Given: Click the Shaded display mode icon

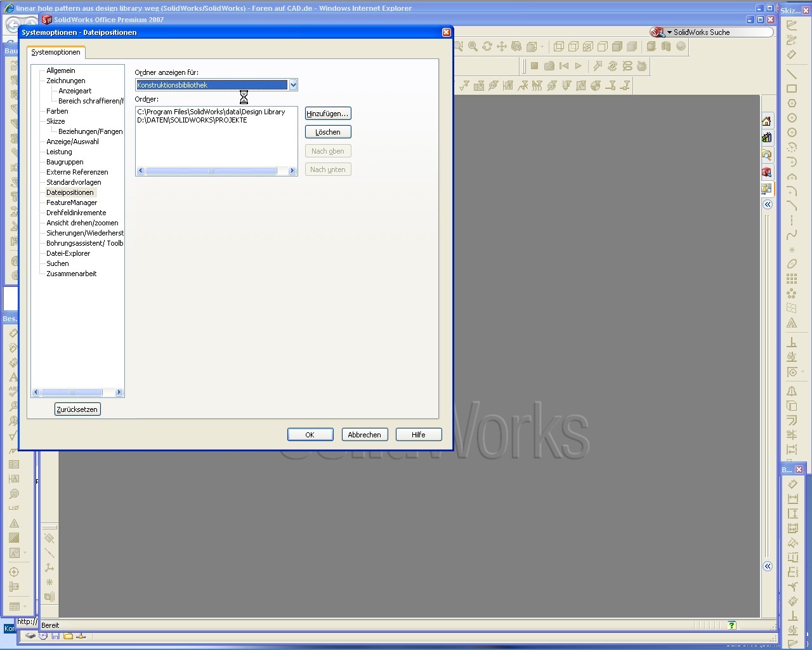Looking at the screenshot, I should click(x=632, y=46).
